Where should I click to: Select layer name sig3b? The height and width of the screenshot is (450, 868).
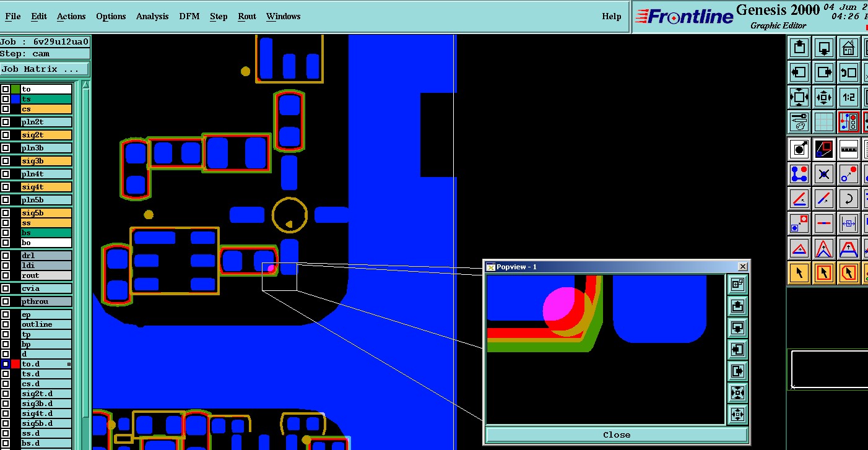(x=46, y=161)
